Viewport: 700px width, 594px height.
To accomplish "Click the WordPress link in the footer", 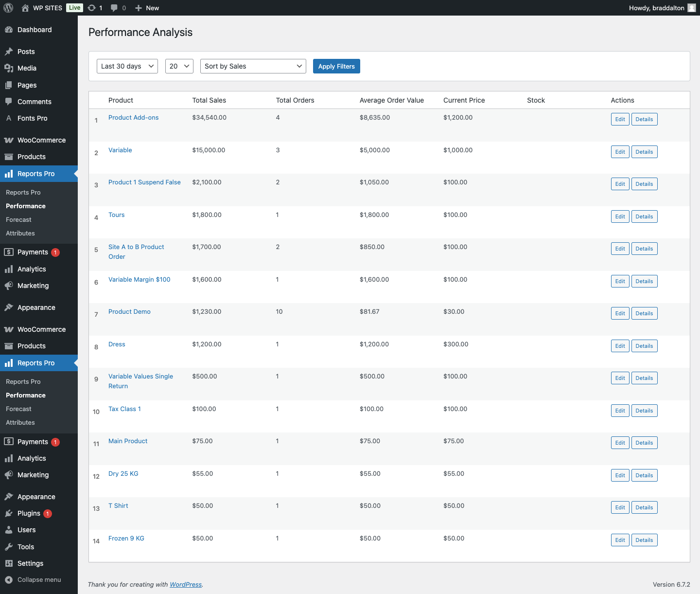I will tap(186, 584).
